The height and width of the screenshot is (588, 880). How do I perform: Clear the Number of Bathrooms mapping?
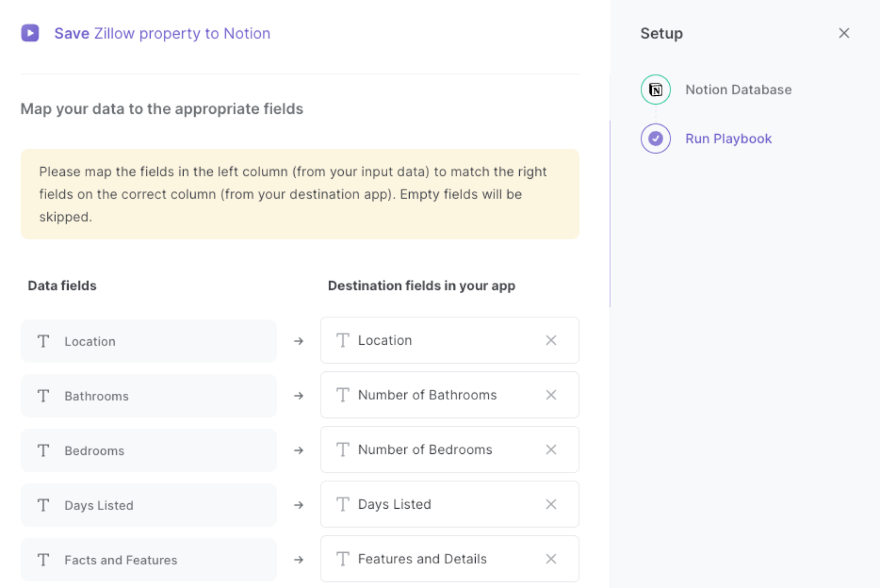(551, 395)
